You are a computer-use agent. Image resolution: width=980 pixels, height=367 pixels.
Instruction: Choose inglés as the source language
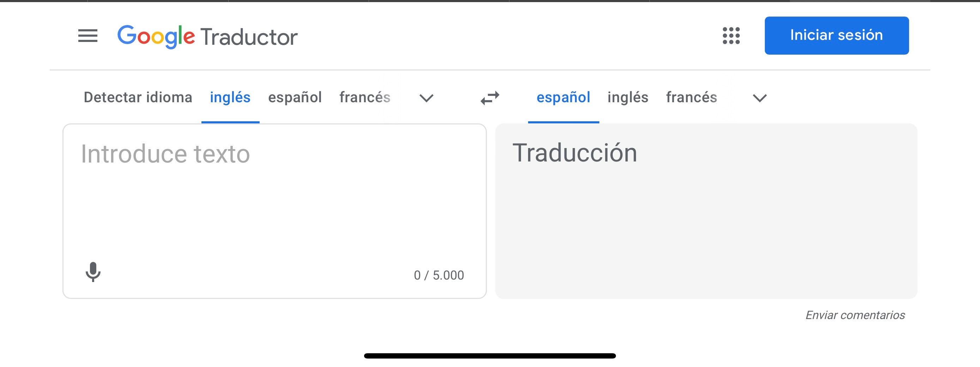point(230,97)
